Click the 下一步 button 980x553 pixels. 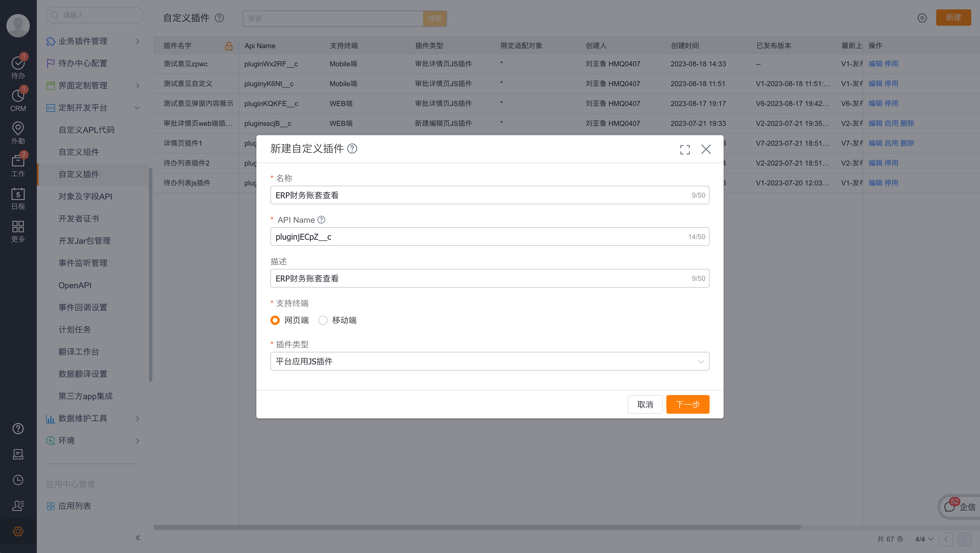click(x=687, y=404)
